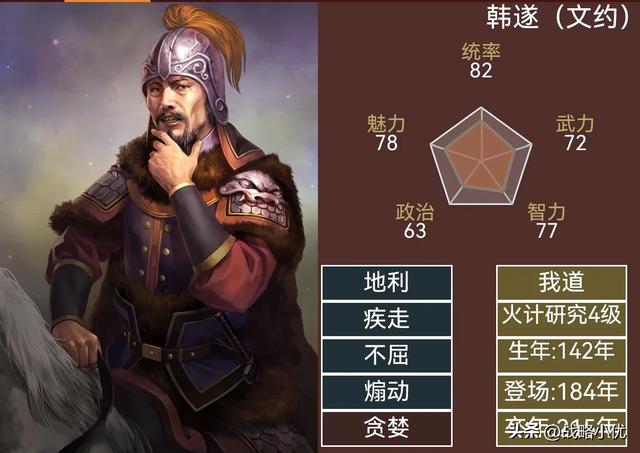Click the 韩遂（文约）name title
Viewport: 640px width, 453px height.
point(558,17)
